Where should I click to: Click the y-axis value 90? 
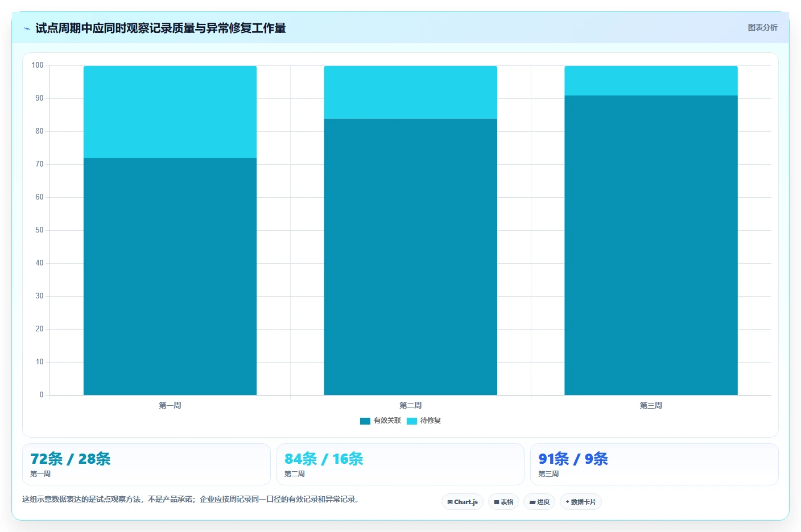coord(39,98)
